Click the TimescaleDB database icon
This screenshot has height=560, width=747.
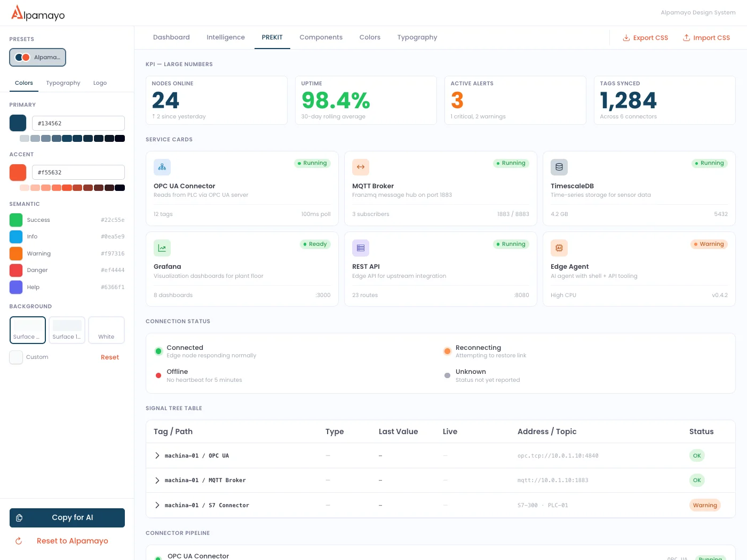[x=559, y=167]
